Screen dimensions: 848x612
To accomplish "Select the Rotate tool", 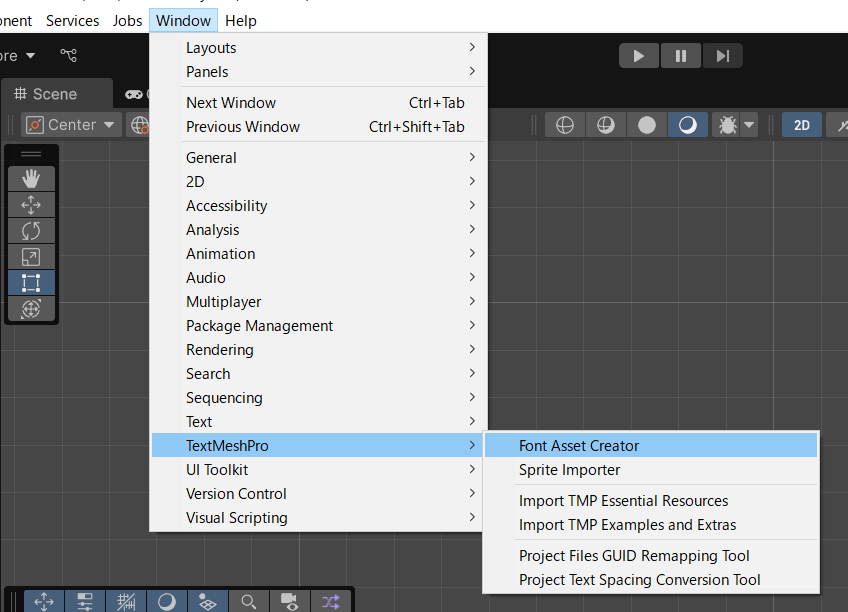I will [31, 231].
